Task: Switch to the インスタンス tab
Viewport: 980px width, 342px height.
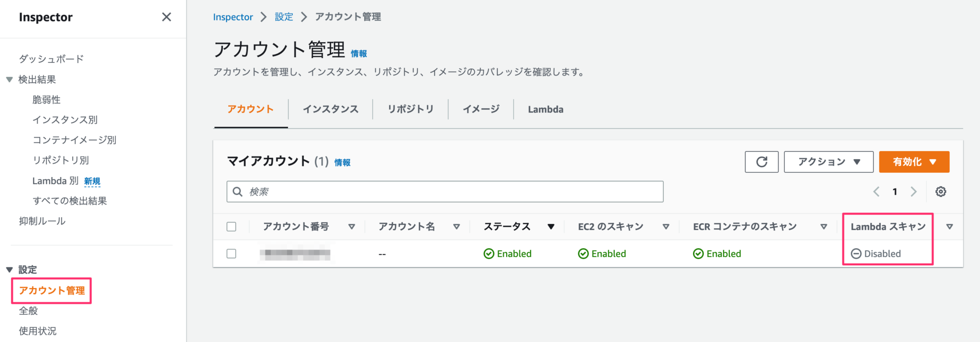Action: (x=331, y=109)
